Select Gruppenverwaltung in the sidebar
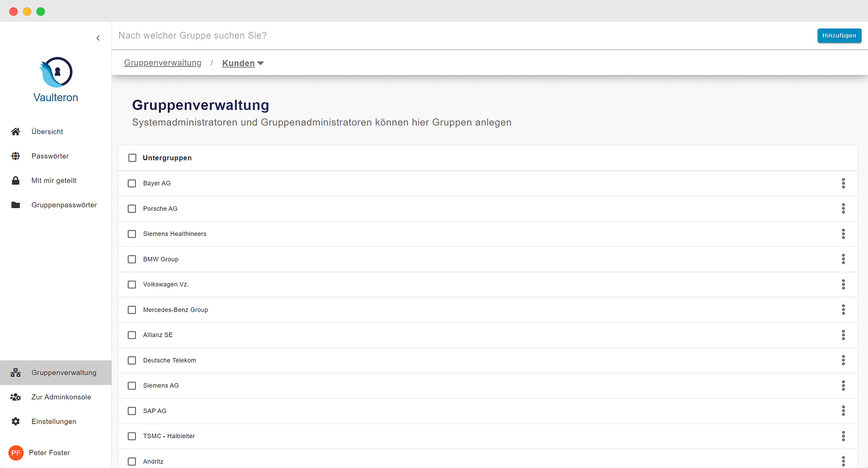This screenshot has width=868, height=468. pos(56,372)
